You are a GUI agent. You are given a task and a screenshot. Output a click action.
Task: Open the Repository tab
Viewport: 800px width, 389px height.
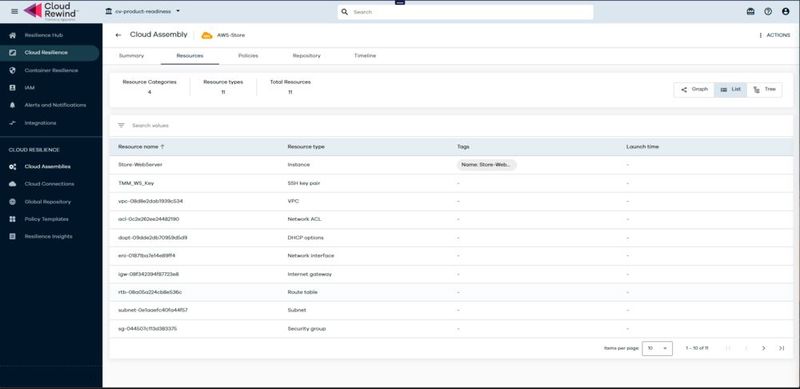coord(307,56)
